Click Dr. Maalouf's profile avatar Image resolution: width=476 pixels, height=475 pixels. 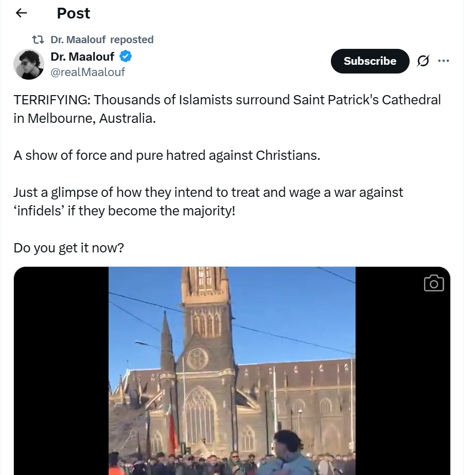(x=28, y=64)
